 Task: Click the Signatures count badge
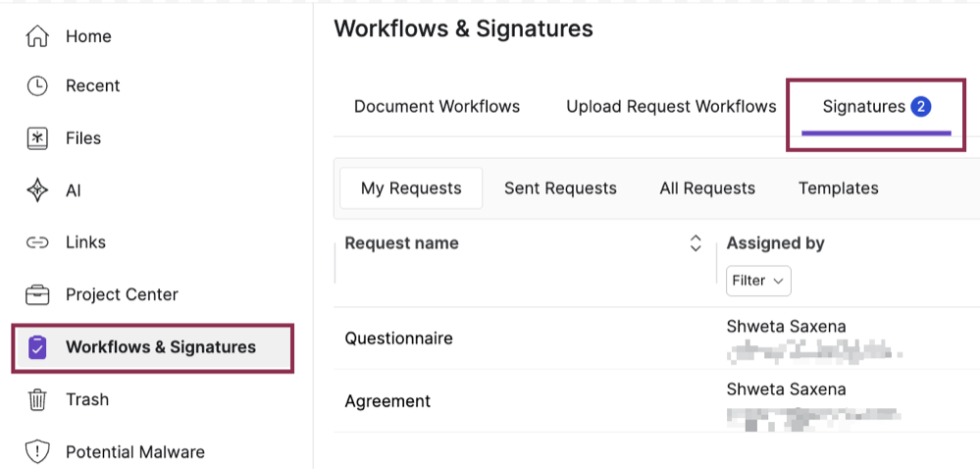click(x=920, y=107)
